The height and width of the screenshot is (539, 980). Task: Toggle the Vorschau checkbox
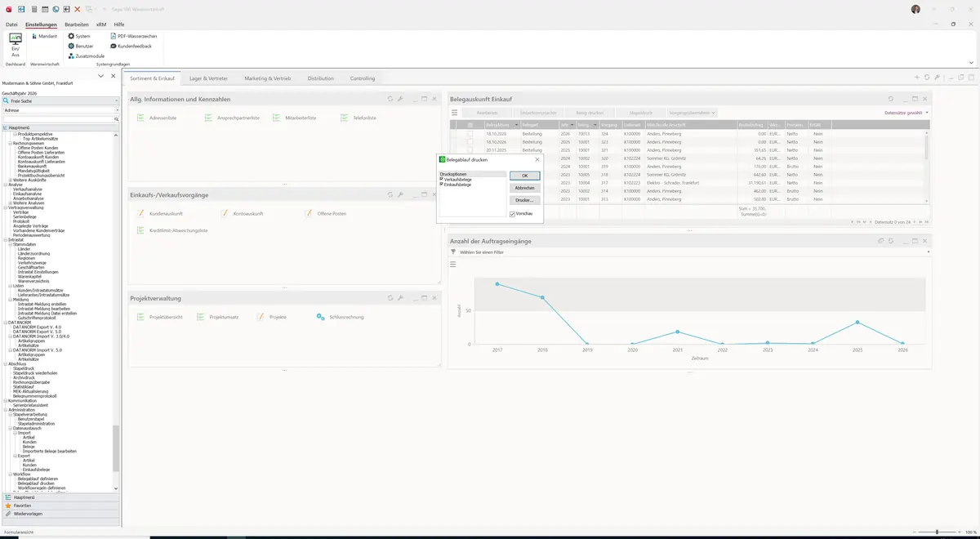[512, 214]
